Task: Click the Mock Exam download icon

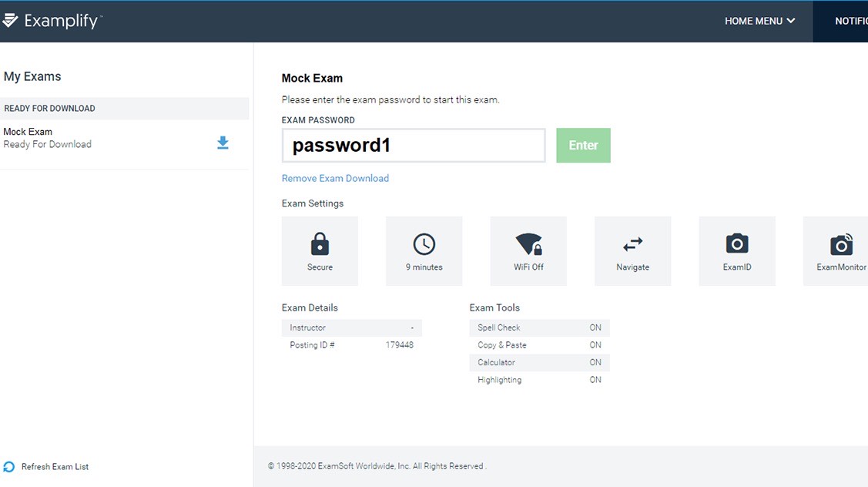Action: tap(223, 143)
